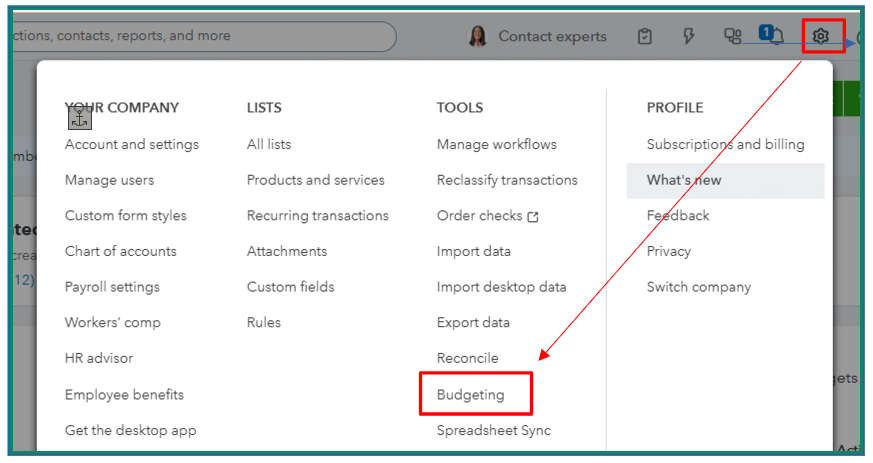Select Manage workflows
This screenshot has height=463, width=873.
coord(497,145)
